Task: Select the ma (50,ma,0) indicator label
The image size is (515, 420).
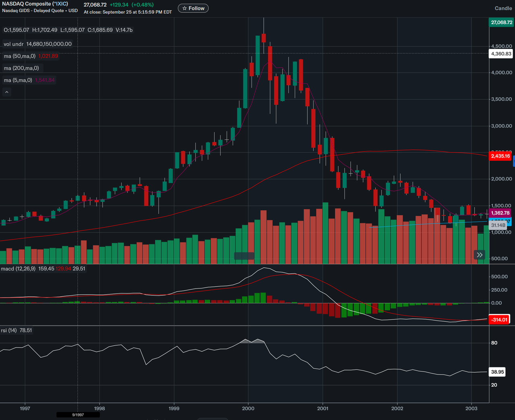Action: [20, 56]
